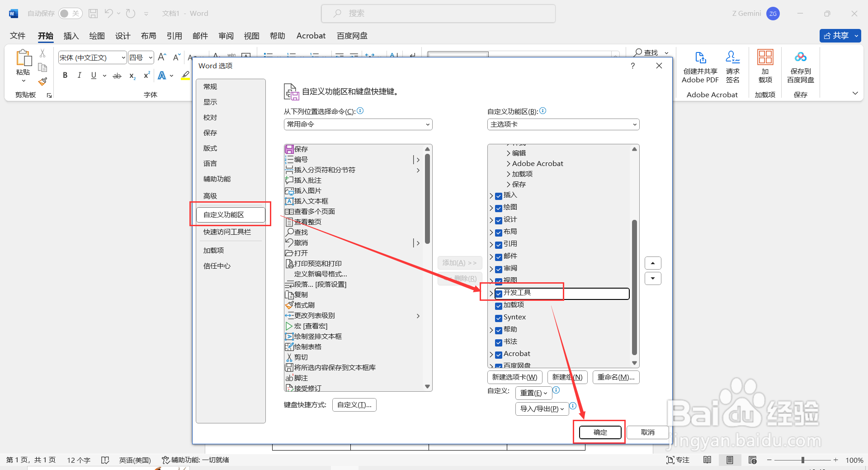Screen dimensions: 868x470
Task: Apply strikethrough formatting in the ribbon
Action: point(117,76)
